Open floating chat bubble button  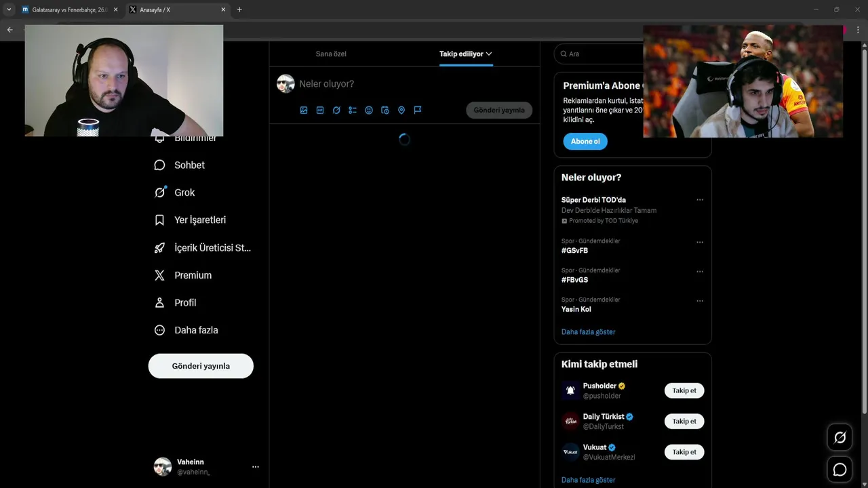pos(840,469)
